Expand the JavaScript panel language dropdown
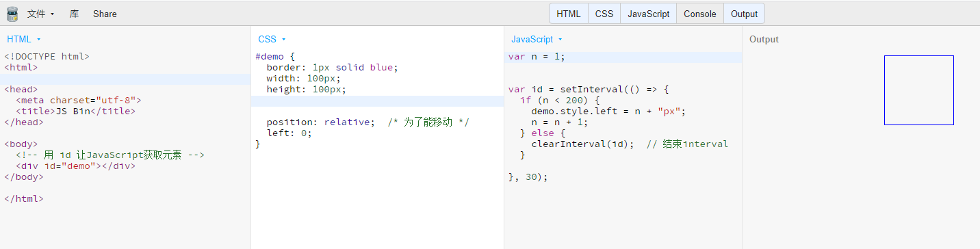 point(537,39)
